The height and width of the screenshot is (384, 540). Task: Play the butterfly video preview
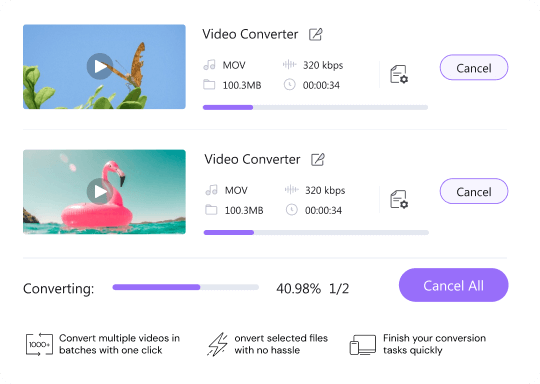tap(100, 66)
